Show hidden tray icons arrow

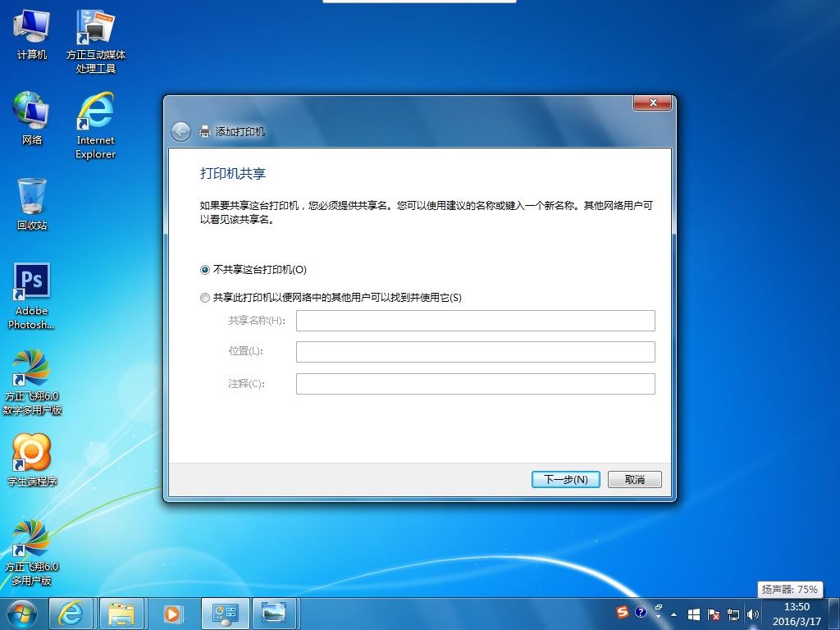pos(674,614)
